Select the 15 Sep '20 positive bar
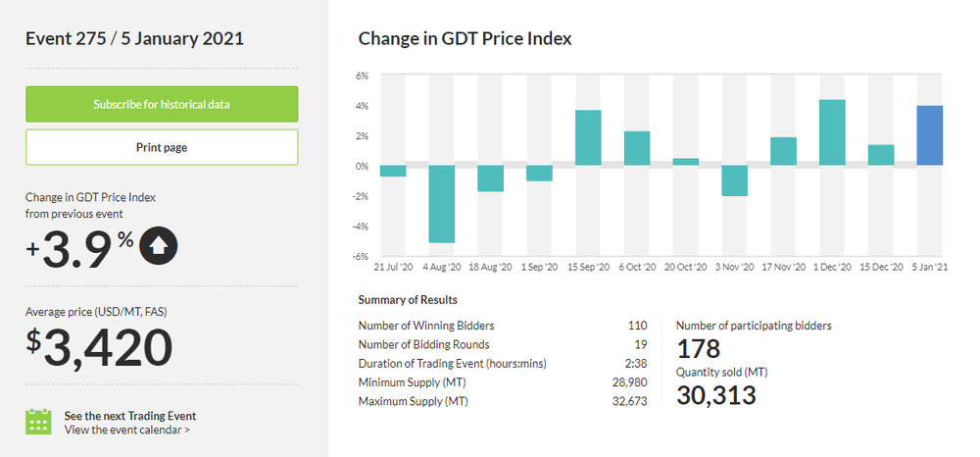Image resolution: width=980 pixels, height=457 pixels. click(x=588, y=137)
